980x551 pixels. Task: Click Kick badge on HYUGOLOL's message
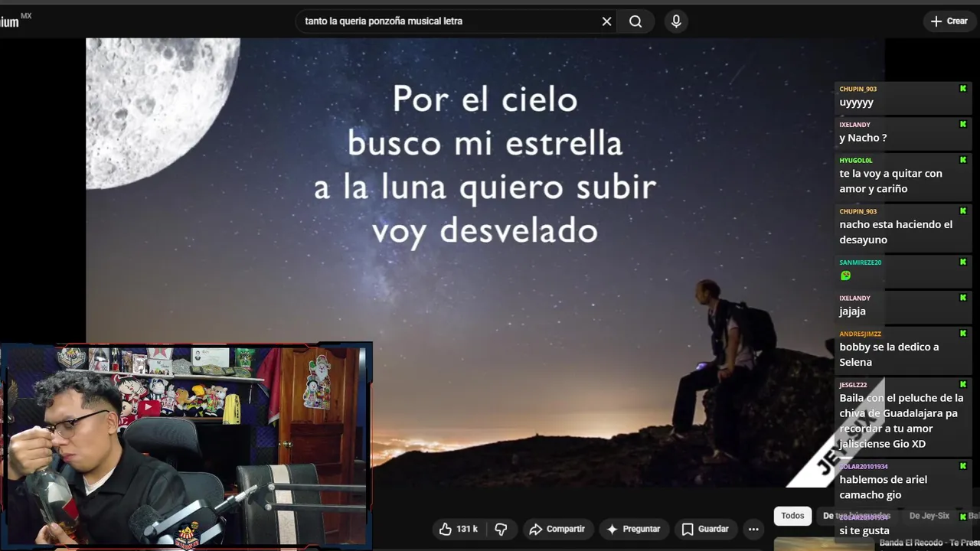coord(963,160)
